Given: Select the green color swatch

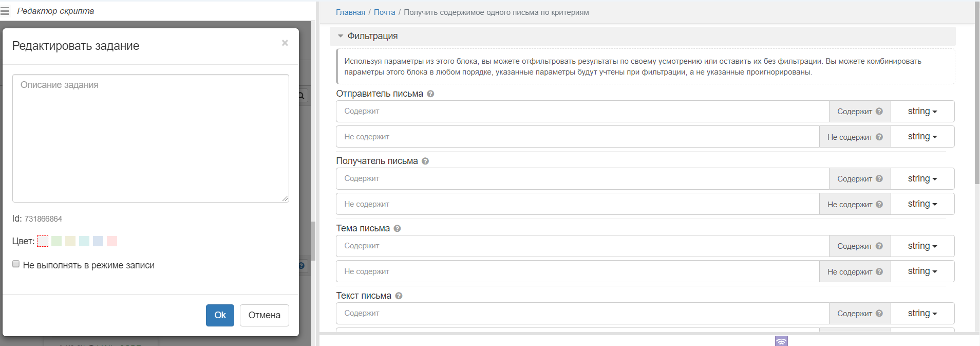Looking at the screenshot, I should 56,241.
